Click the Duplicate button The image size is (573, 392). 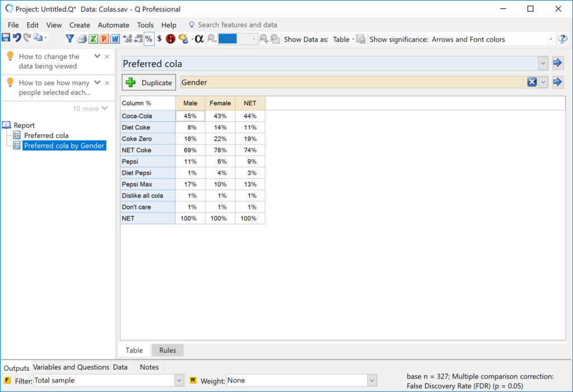149,83
